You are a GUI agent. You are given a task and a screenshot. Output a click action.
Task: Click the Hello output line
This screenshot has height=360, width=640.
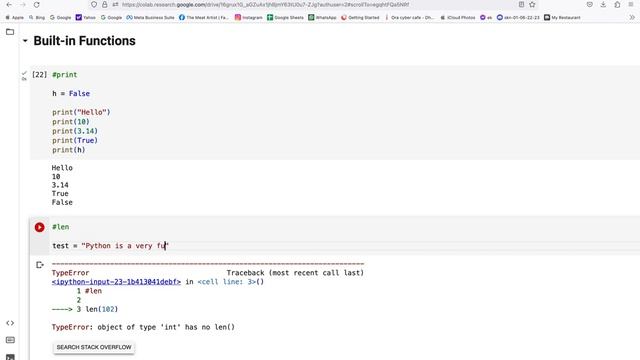62,168
